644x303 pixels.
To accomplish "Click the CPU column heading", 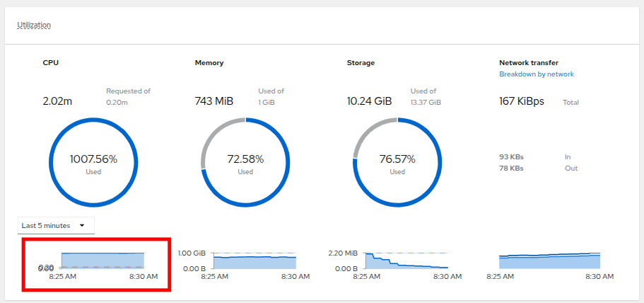I will (50, 62).
